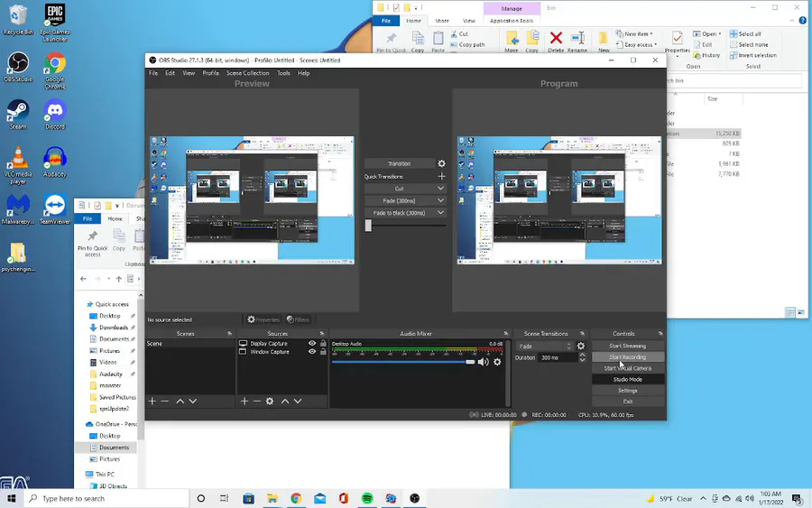Open OBS Edit menu
Image resolution: width=812 pixels, height=508 pixels.
pyautogui.click(x=170, y=73)
